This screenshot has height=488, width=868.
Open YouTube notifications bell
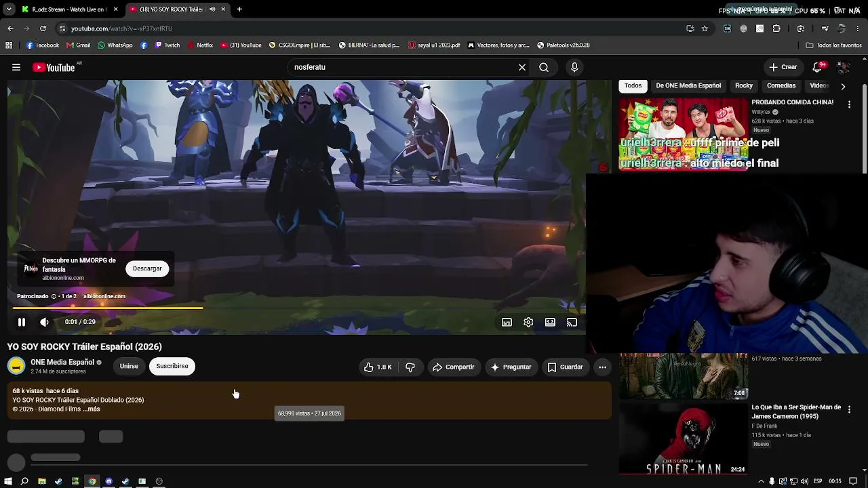817,67
